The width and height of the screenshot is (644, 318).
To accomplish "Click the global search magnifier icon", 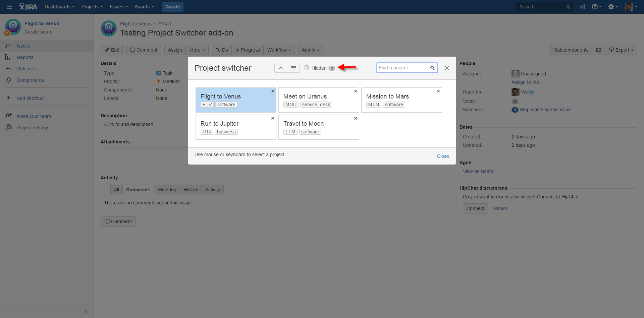I will coord(568,7).
